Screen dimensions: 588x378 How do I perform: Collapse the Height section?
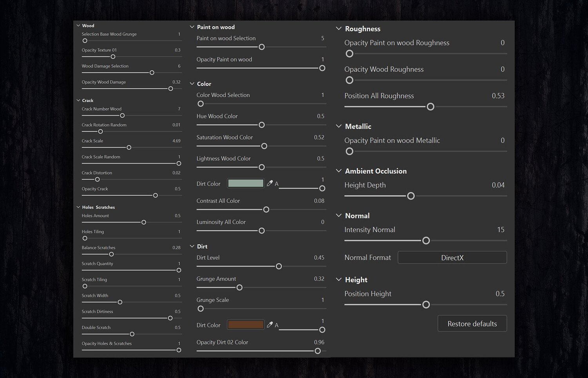pos(339,280)
